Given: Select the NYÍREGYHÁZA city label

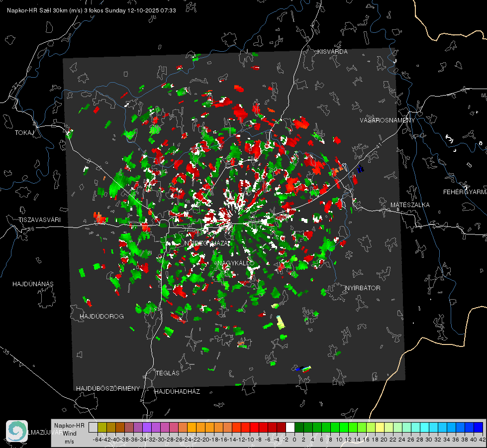Looking at the screenshot, I should pyautogui.click(x=207, y=243).
